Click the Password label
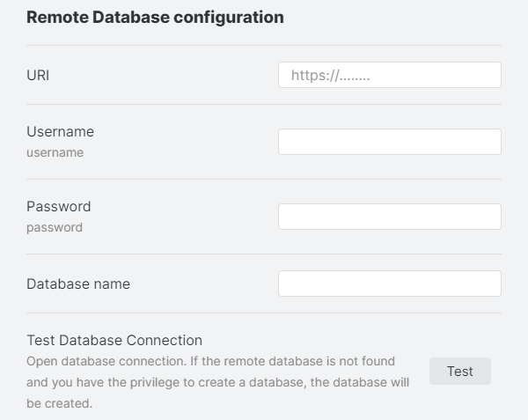 pyautogui.click(x=58, y=207)
